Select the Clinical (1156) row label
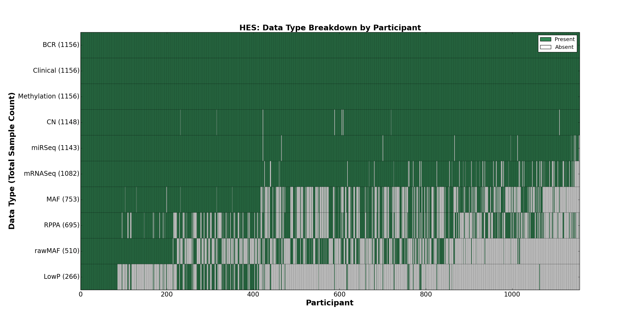This screenshot has height=322, width=644. pos(56,71)
